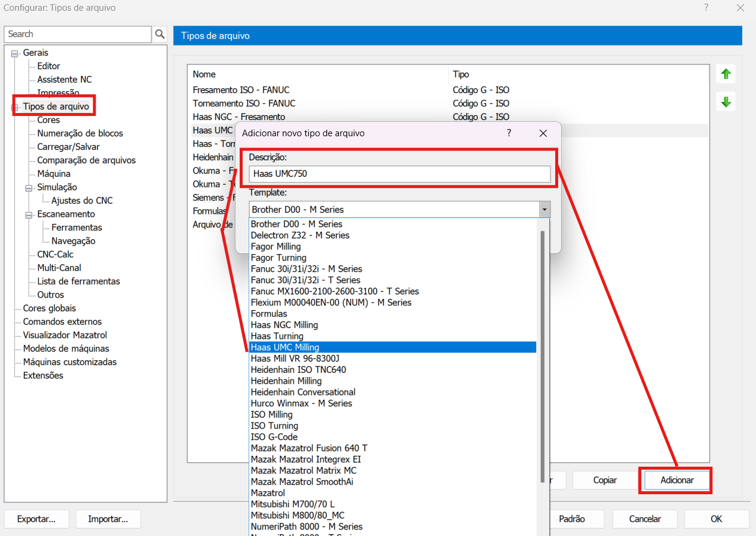This screenshot has width=756, height=536.
Task: Open Ajustes do CNC settings
Action: [82, 201]
